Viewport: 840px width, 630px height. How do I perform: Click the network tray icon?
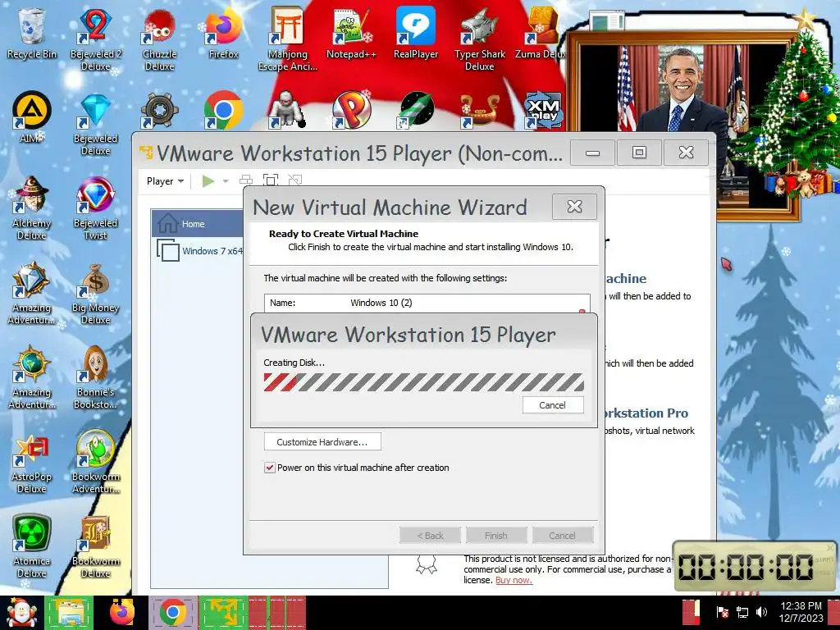click(x=742, y=612)
